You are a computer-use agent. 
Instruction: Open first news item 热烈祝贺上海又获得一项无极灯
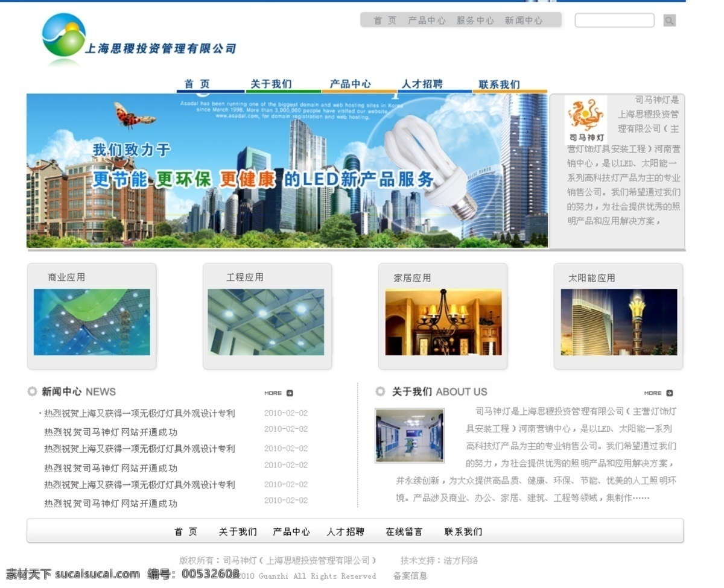point(139,414)
